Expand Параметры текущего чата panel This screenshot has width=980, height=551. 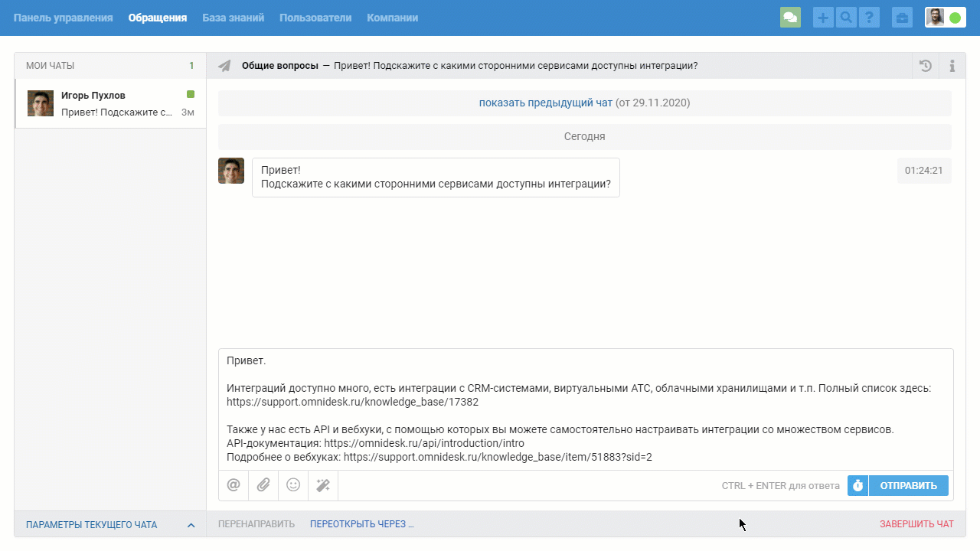pos(110,525)
